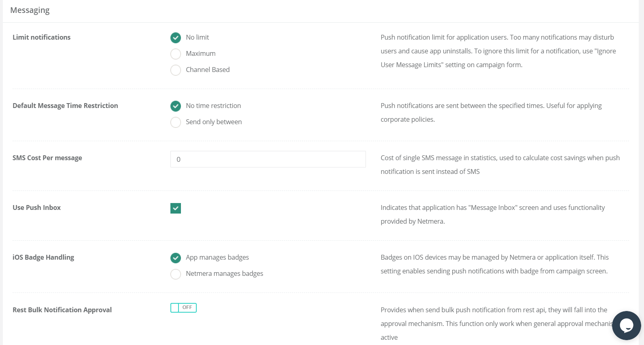Click the iOS Badge Handling label

click(43, 257)
